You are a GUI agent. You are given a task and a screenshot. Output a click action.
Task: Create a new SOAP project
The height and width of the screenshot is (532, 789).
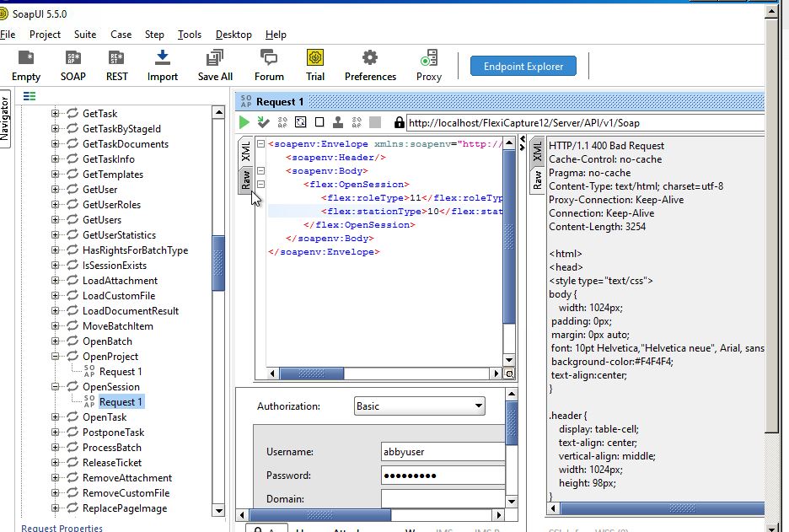[x=72, y=63]
